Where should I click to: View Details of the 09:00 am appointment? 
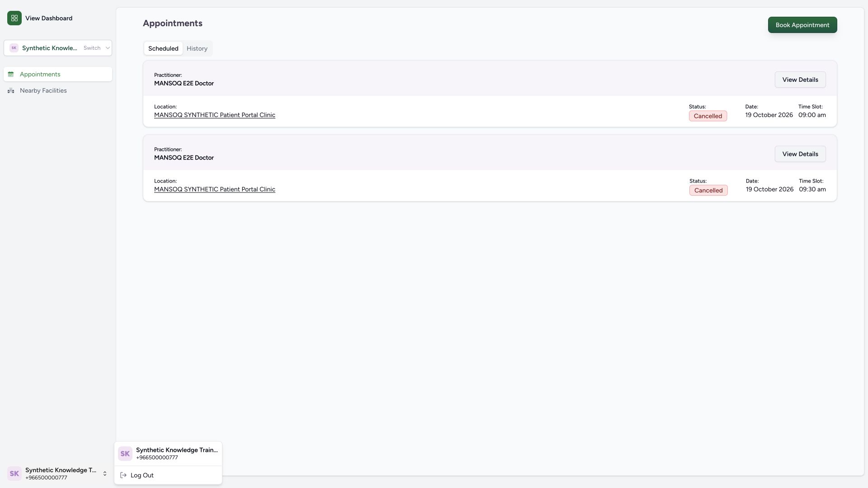[x=800, y=80]
